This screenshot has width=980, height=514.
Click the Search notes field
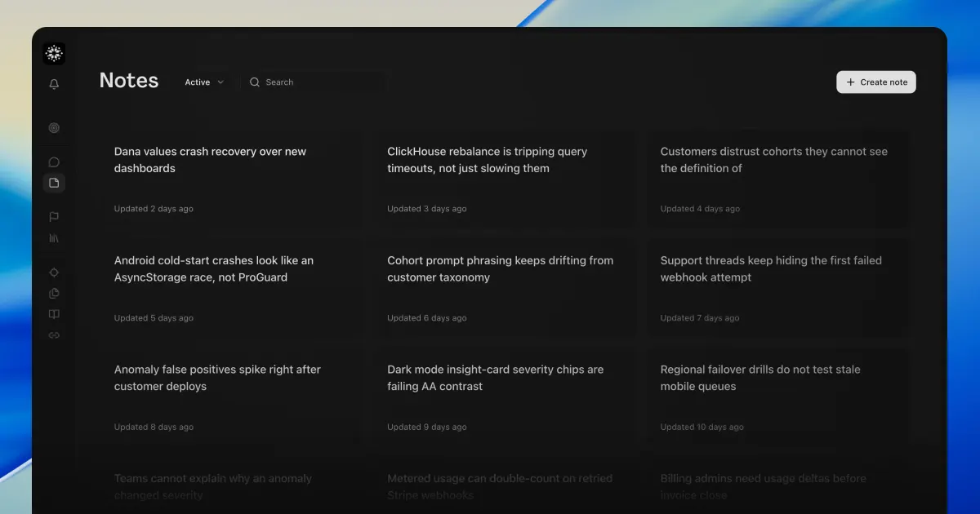pos(314,82)
